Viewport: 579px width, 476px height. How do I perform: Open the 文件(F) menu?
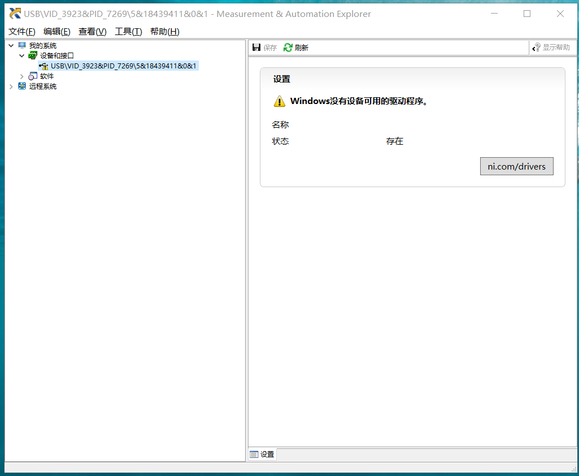tap(22, 32)
